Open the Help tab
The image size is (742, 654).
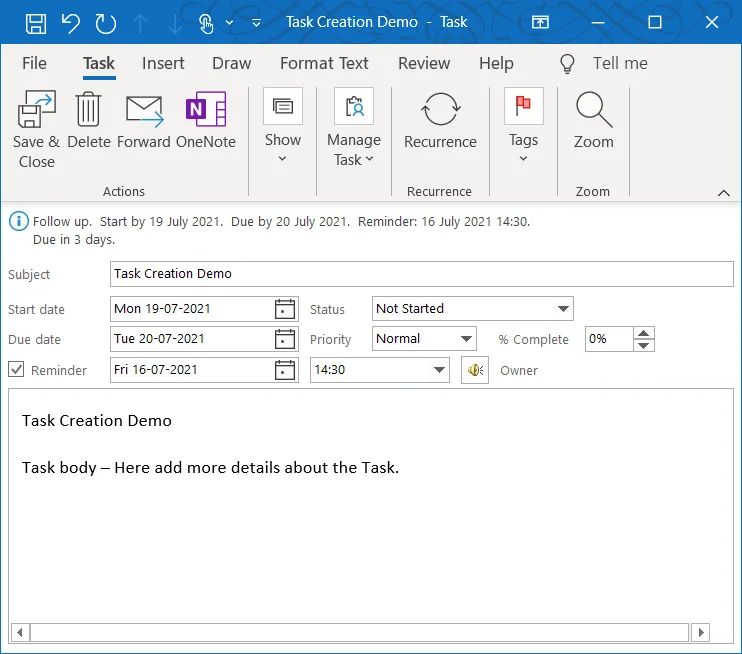pos(496,63)
